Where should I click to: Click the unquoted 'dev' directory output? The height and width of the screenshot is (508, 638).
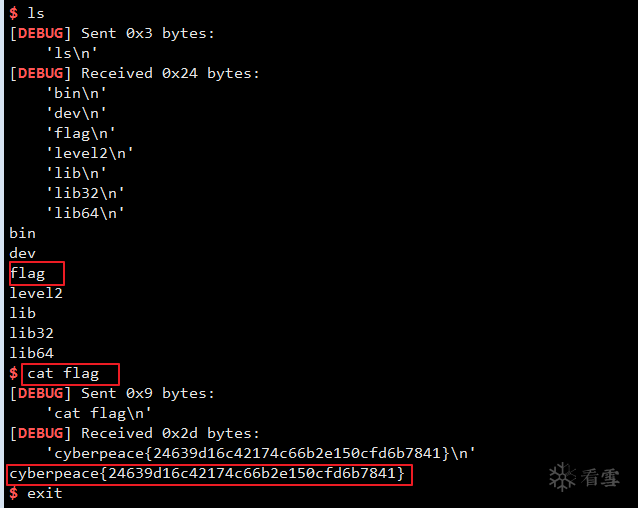pyautogui.click(x=22, y=253)
